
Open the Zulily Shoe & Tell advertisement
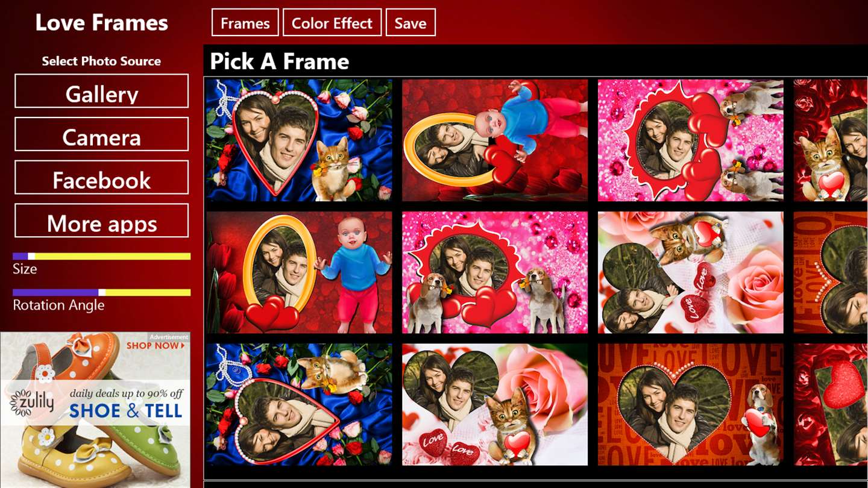(95, 410)
